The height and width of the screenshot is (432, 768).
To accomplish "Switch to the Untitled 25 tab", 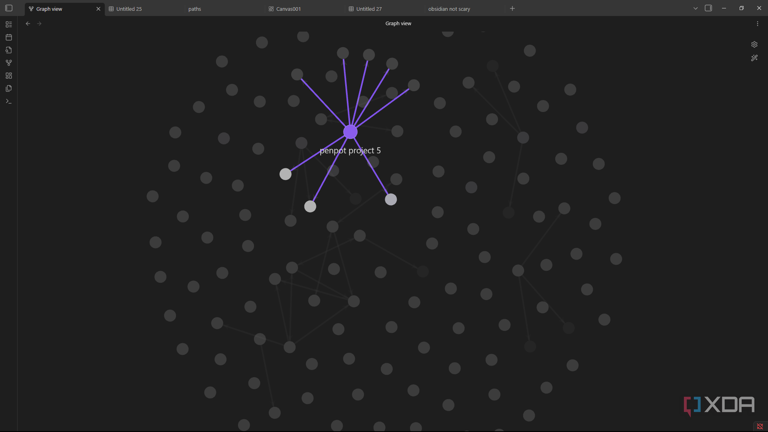I will 129,9.
